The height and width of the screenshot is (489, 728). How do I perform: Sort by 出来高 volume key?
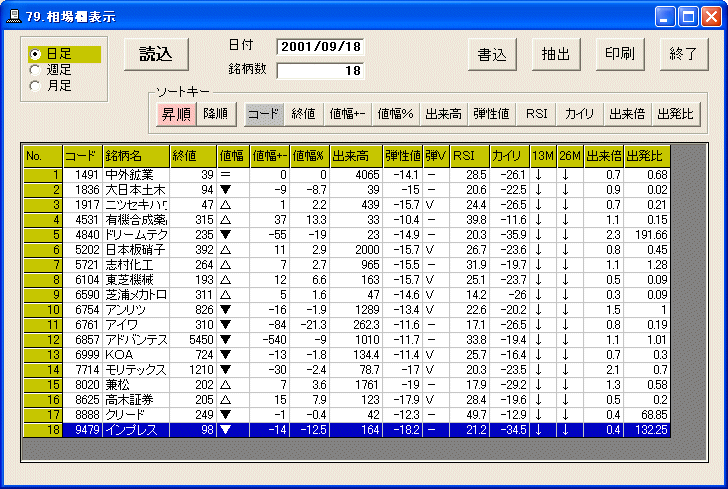[443, 114]
